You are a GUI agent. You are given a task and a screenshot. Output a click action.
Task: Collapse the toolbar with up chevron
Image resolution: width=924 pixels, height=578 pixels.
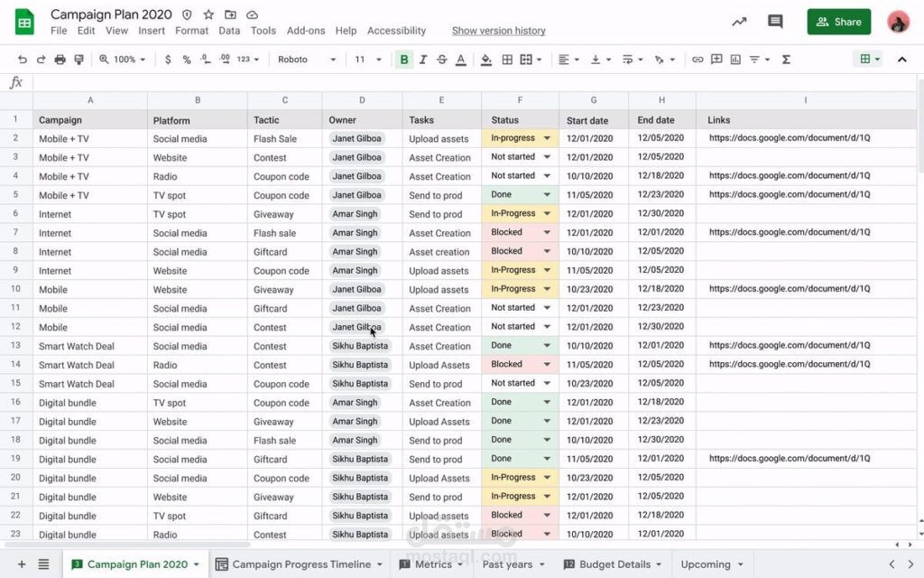pyautogui.click(x=901, y=60)
